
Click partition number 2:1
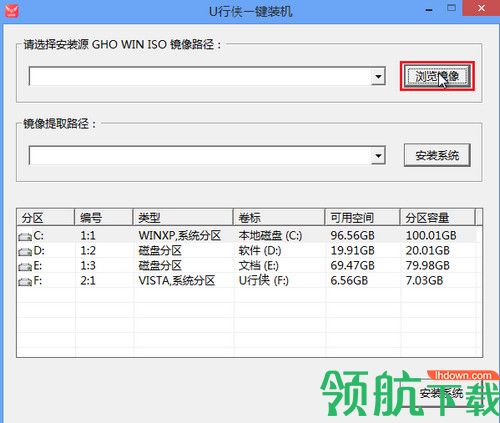tap(88, 281)
